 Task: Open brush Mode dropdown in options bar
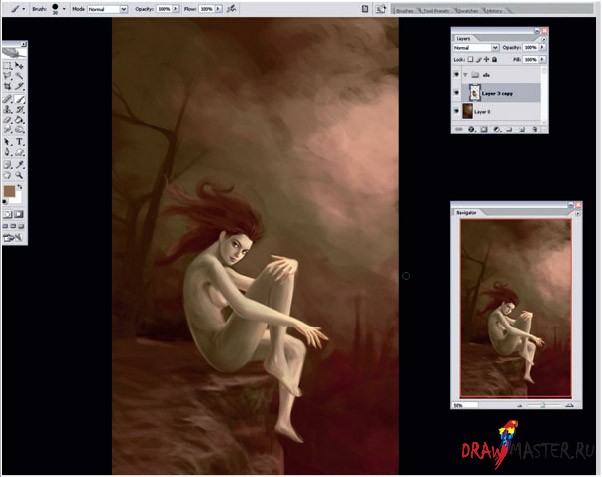124,9
